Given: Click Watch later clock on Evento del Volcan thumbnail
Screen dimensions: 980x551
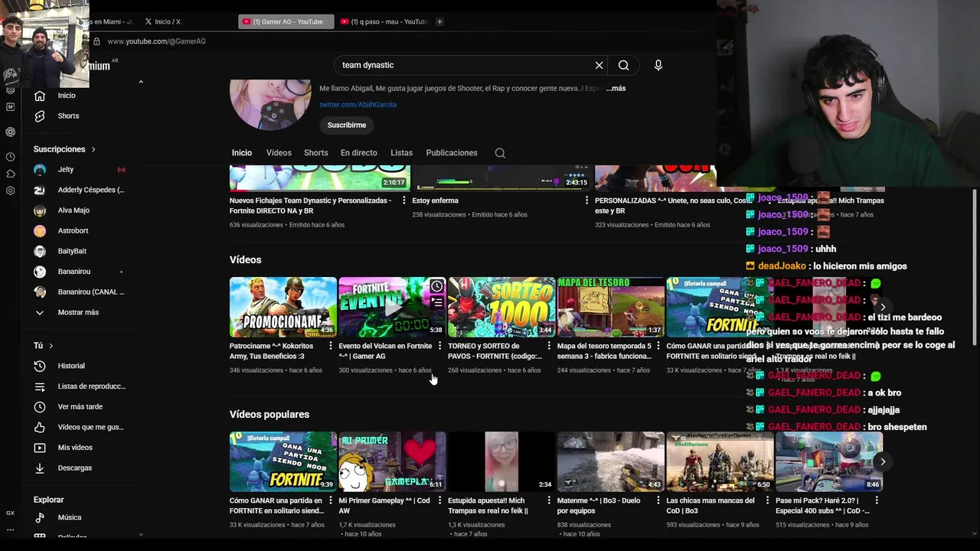Looking at the screenshot, I should (x=436, y=286).
